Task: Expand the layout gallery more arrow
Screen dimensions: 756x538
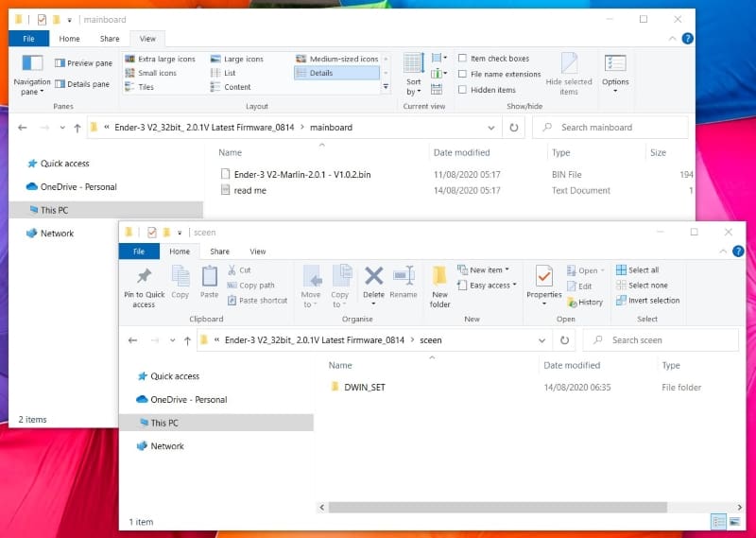Action: point(386,87)
